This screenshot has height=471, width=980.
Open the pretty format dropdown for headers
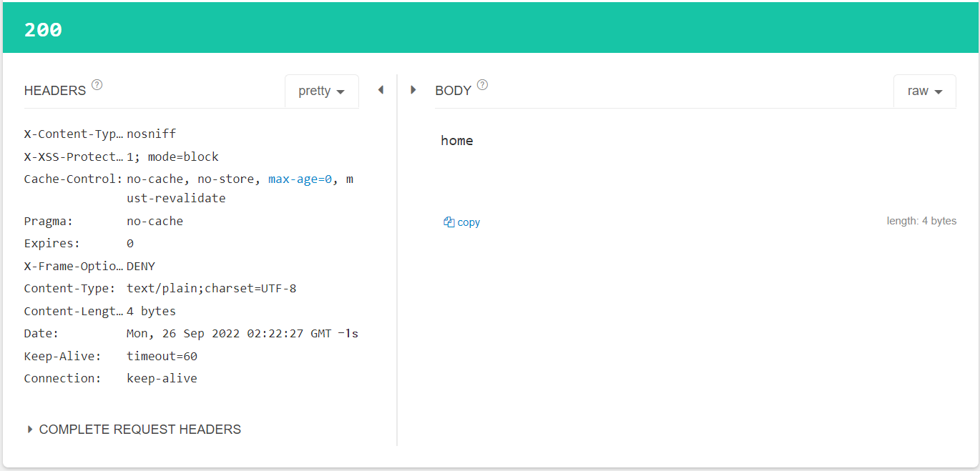coord(322,91)
